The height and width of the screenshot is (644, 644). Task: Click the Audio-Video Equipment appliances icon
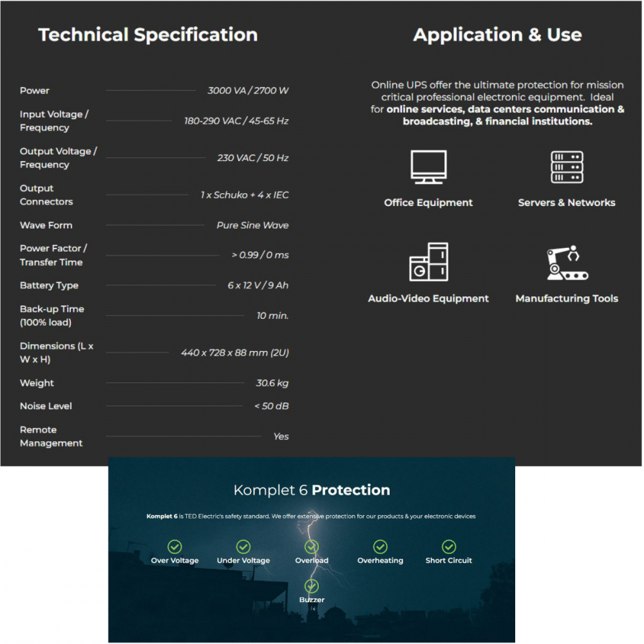[x=428, y=262]
